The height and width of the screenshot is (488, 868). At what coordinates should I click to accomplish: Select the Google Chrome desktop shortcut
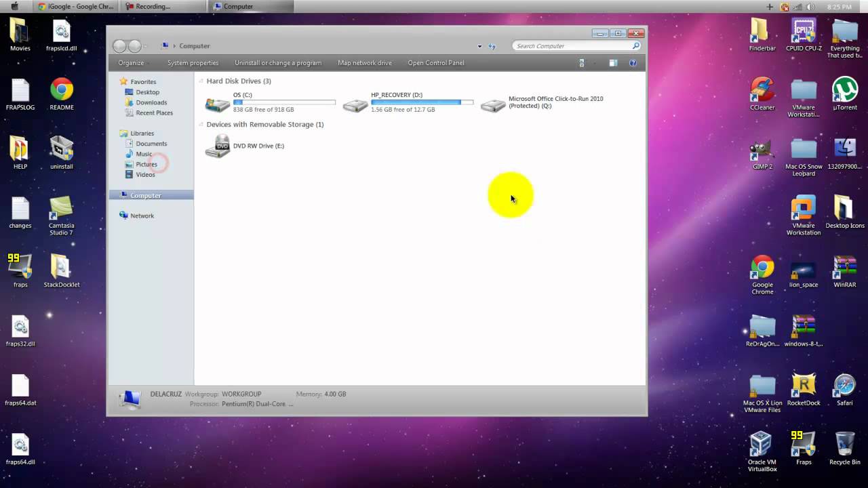coord(762,275)
